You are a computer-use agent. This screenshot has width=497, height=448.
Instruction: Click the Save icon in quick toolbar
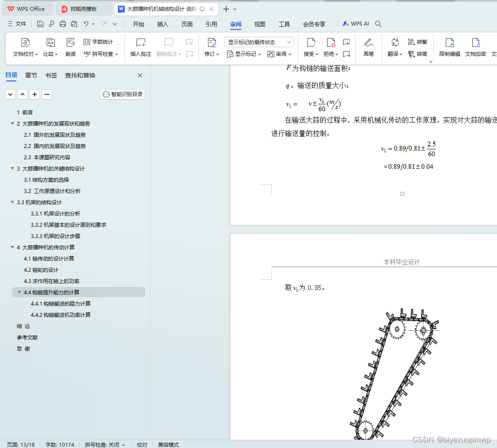pyautogui.click(x=40, y=24)
